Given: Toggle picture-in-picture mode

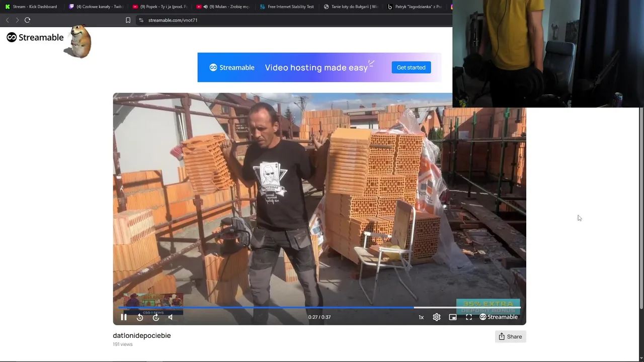Looking at the screenshot, I should pyautogui.click(x=453, y=317).
